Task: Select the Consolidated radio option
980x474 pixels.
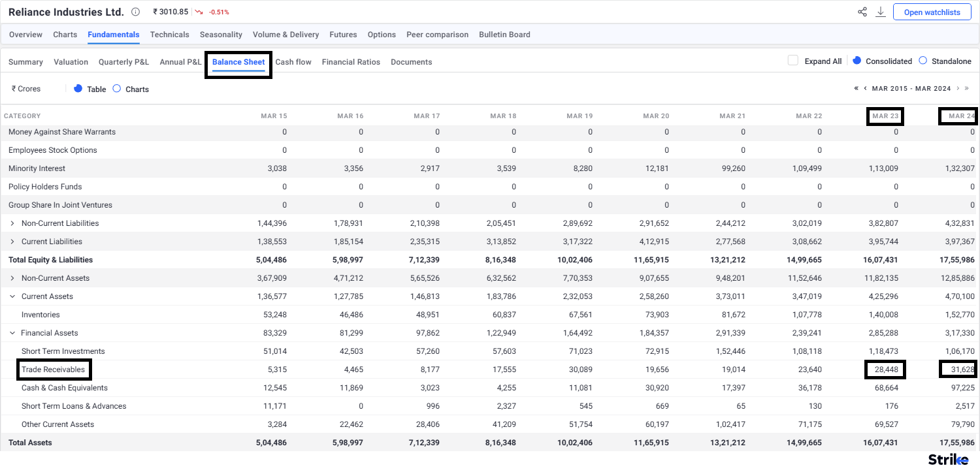Action: pos(857,60)
